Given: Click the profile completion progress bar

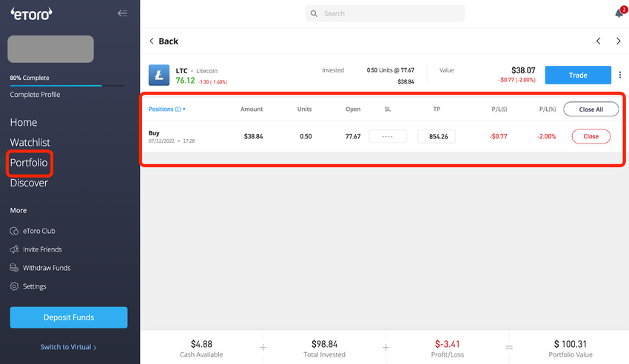Looking at the screenshot, I should point(67,85).
